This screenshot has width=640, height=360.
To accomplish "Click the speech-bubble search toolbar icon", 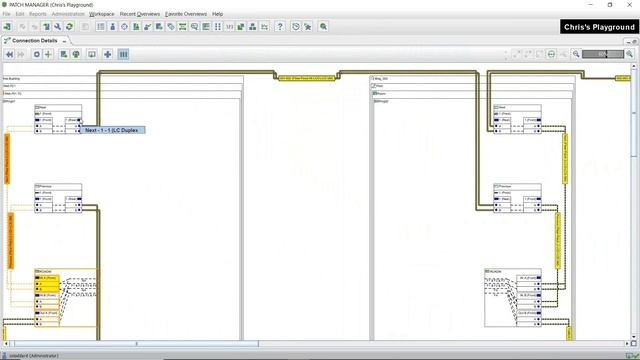I will pyautogui.click(x=194, y=27).
